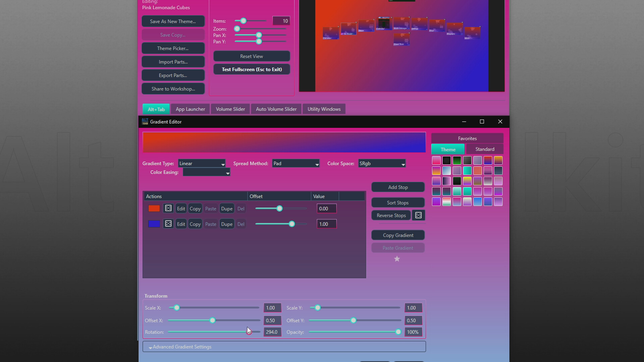Share the theme to Workshop
Viewport: 644px width, 362px height.
pos(173,88)
